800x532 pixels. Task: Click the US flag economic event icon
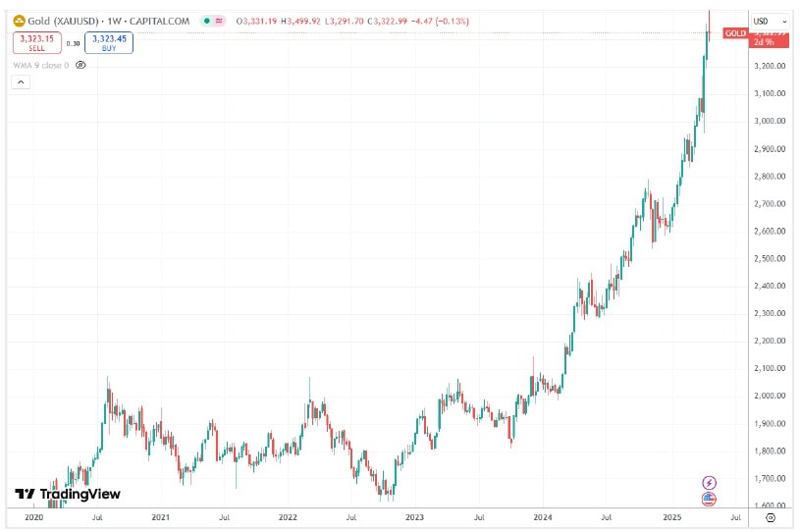click(x=711, y=499)
